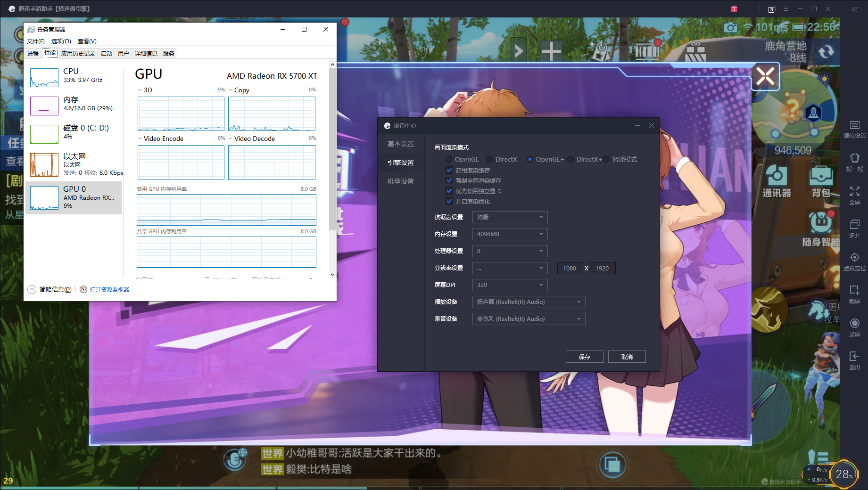Open the 处理器设置 dropdown showing 8
The width and height of the screenshot is (868, 490).
[x=510, y=251]
